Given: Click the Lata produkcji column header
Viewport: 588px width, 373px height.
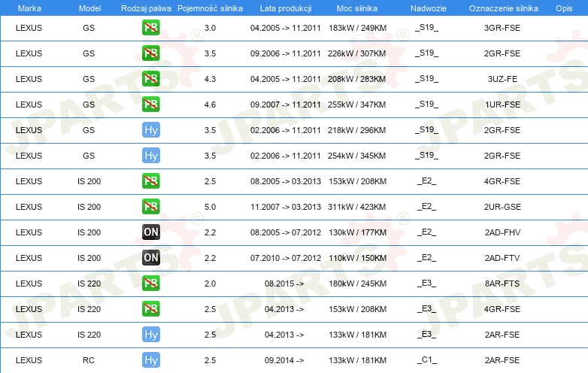Looking at the screenshot, I should point(286,8).
